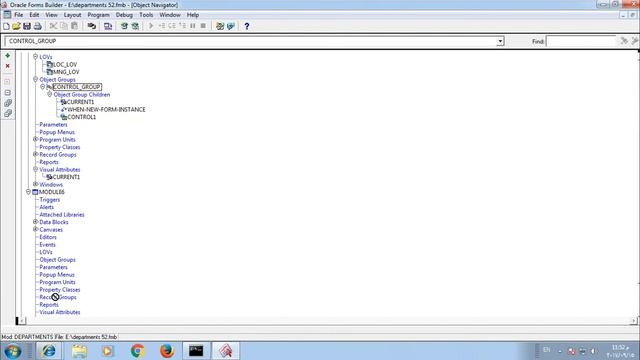Click the green Create plus icon
The height and width of the screenshot is (360, 640).
(x=7, y=56)
